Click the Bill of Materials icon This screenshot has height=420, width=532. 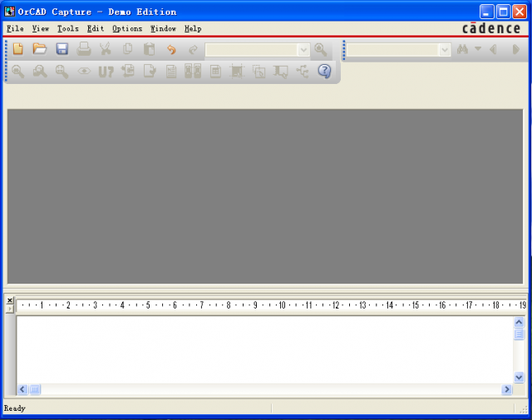pyautogui.click(x=215, y=72)
